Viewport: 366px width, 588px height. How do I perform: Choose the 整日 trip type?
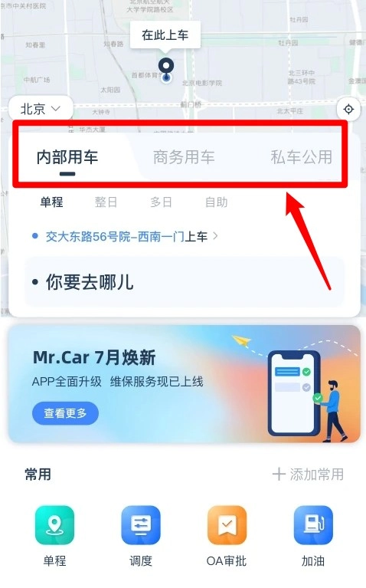[106, 202]
